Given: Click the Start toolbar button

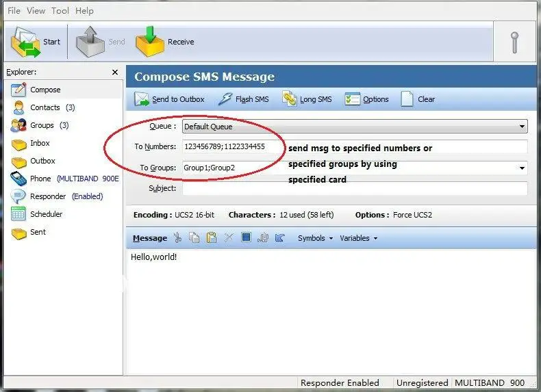Looking at the screenshot, I should click(36, 42).
